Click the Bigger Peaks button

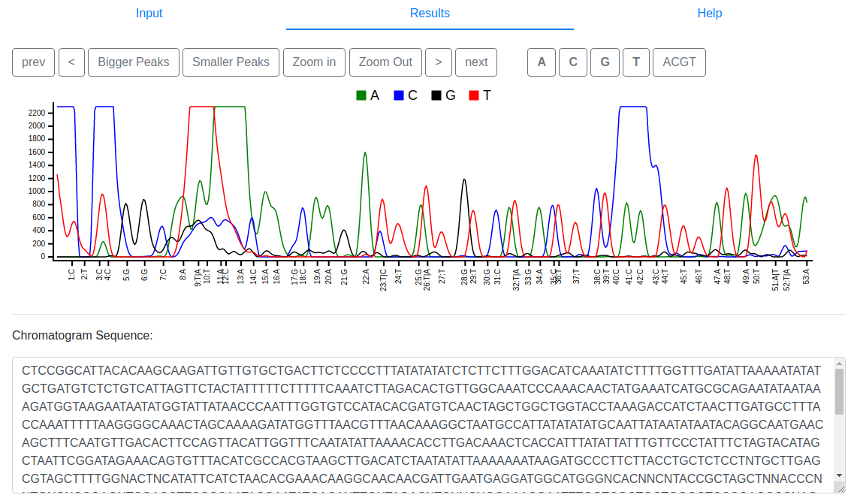[134, 62]
